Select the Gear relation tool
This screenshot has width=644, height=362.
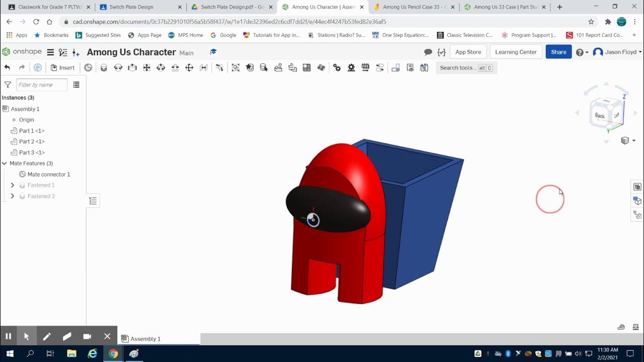point(337,67)
